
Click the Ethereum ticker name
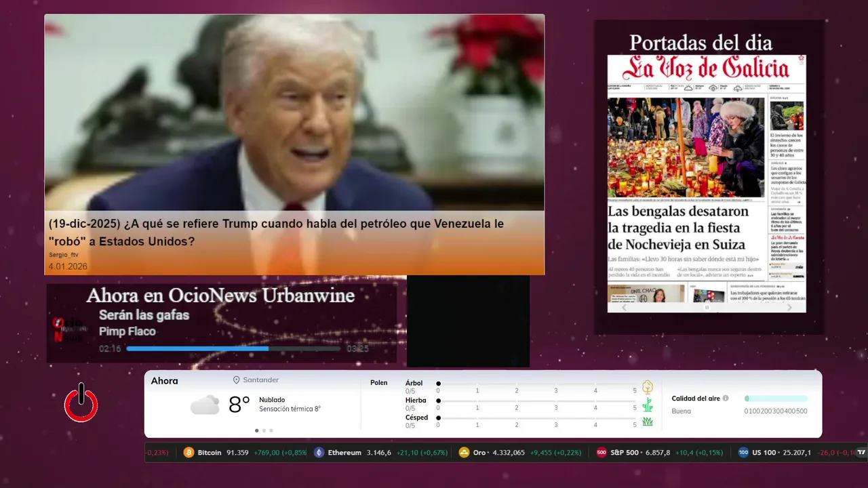point(344,453)
